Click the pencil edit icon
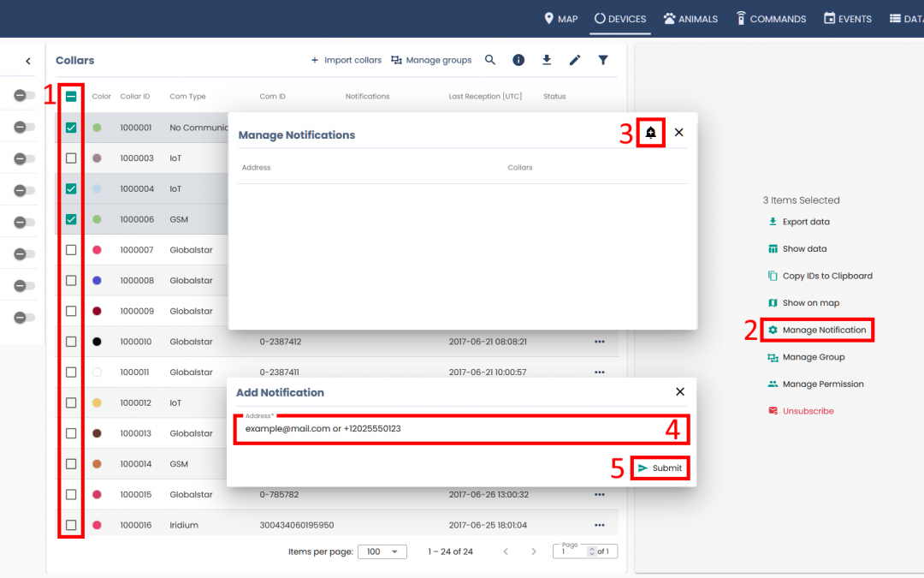This screenshot has width=924, height=578. [x=575, y=60]
